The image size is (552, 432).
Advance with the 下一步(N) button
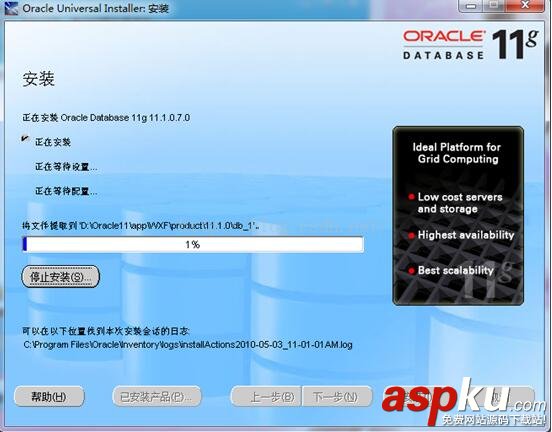(337, 397)
